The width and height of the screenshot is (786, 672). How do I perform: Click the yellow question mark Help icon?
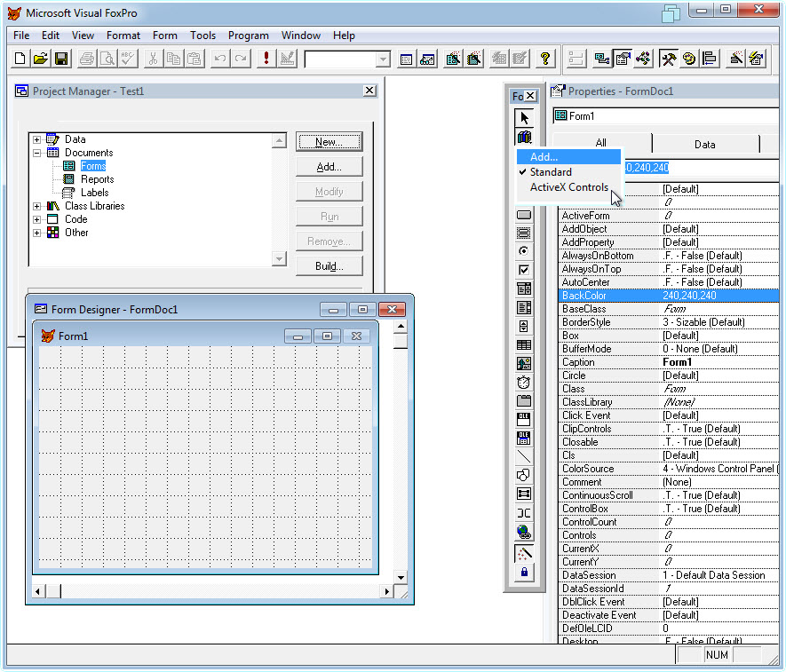click(545, 59)
